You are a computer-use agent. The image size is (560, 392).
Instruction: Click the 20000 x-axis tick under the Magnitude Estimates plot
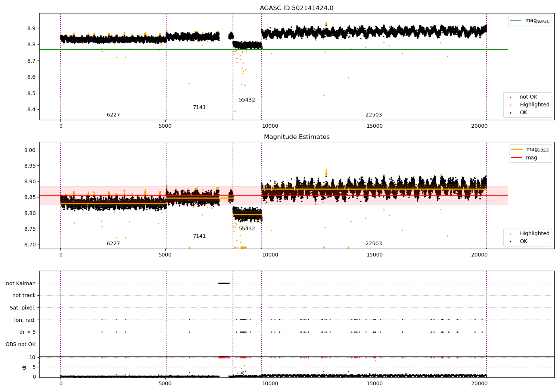coord(479,255)
